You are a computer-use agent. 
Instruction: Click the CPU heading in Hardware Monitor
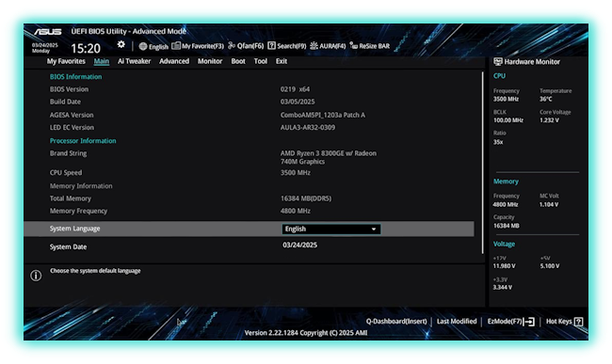point(499,76)
